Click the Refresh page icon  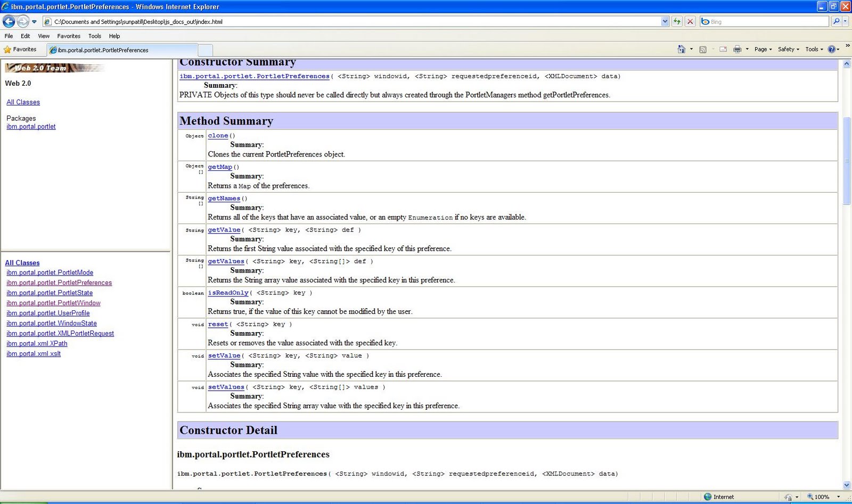tap(677, 21)
